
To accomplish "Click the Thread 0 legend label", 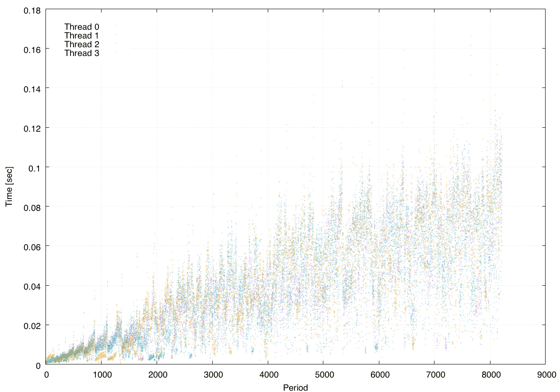I will (x=82, y=27).
